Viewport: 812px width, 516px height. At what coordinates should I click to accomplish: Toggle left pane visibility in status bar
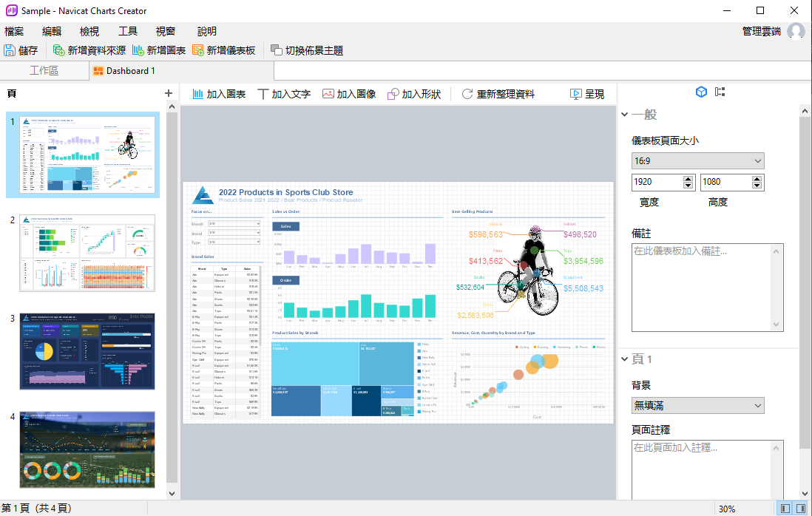(x=783, y=509)
